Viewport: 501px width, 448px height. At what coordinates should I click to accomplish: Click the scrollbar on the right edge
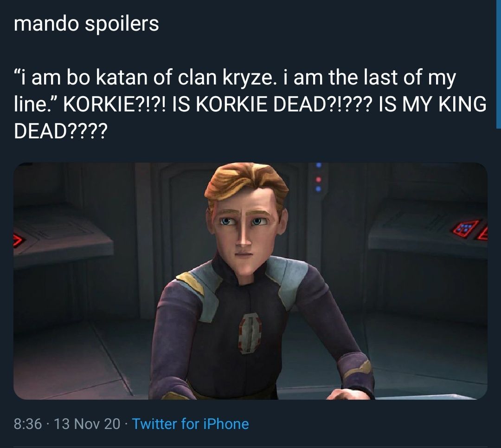(x=498, y=60)
